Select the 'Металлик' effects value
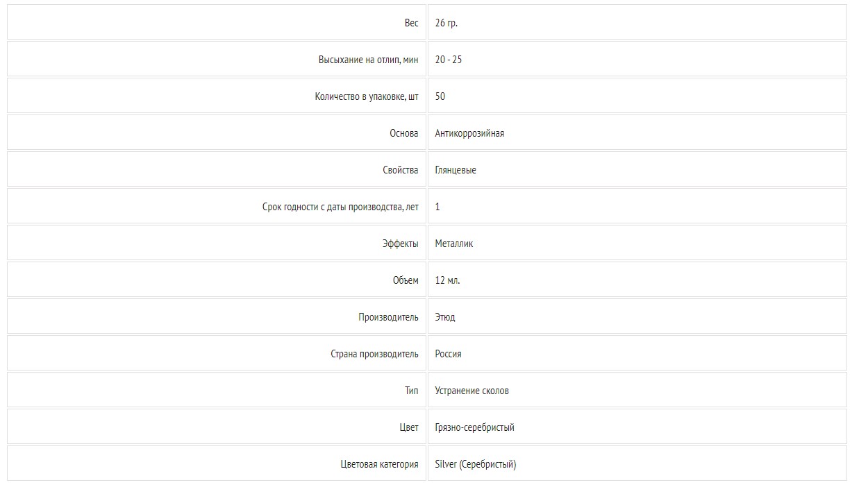 pos(454,244)
